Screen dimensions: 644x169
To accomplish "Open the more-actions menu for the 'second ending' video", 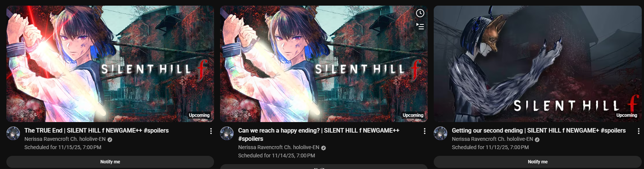I will point(638,131).
